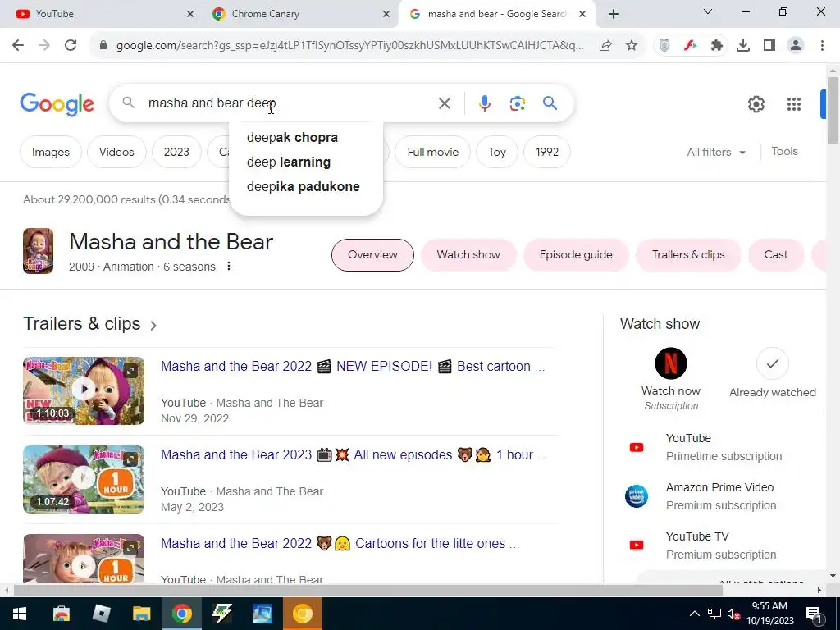840x630 pixels.
Task: Click the Netflix Watch now icon
Action: (671, 363)
